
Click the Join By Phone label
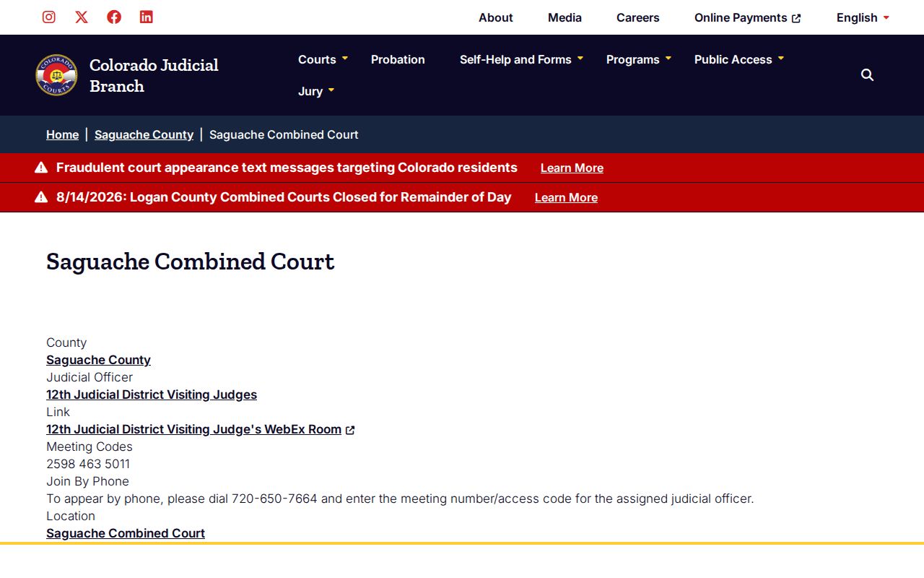click(x=87, y=481)
